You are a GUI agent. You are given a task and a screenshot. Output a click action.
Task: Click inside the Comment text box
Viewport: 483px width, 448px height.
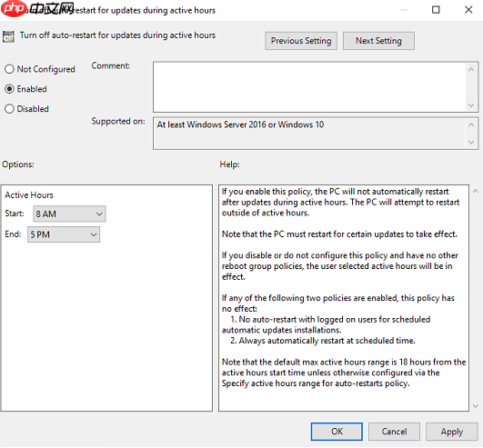click(x=309, y=87)
